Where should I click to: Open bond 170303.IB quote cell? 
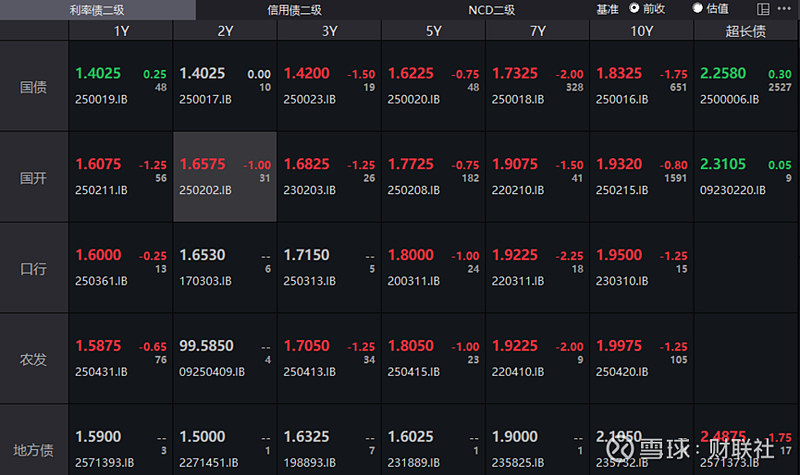click(225, 268)
